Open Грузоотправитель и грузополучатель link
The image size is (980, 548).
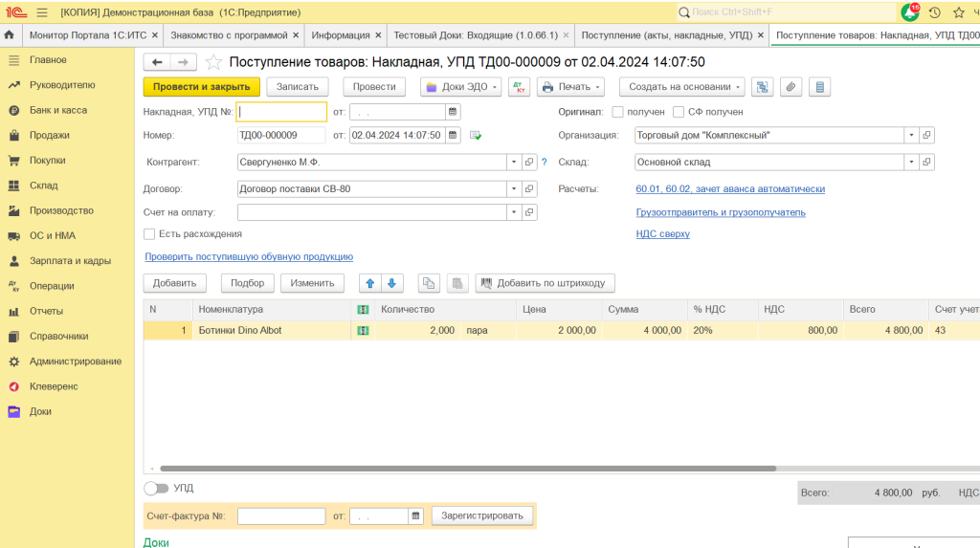(721, 212)
